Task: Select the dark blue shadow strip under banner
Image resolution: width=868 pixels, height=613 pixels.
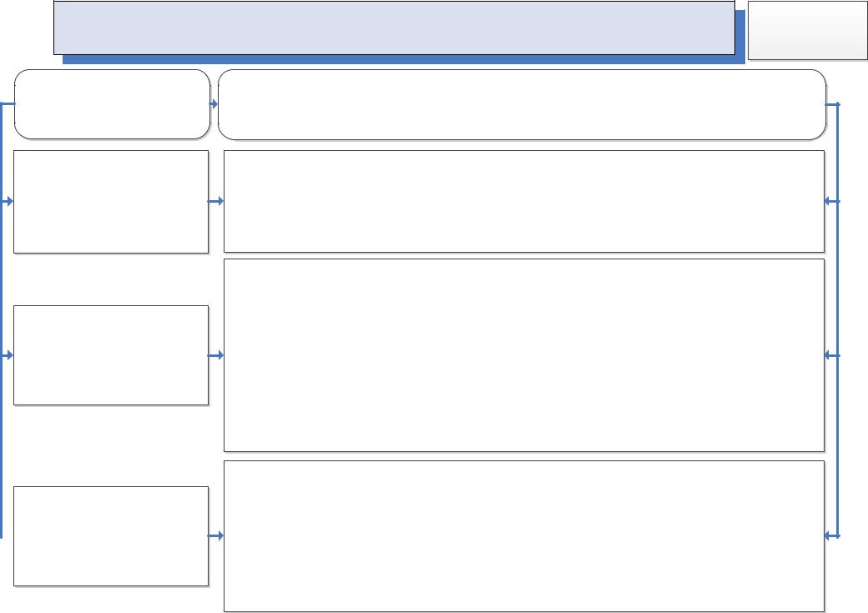Action: (404, 60)
